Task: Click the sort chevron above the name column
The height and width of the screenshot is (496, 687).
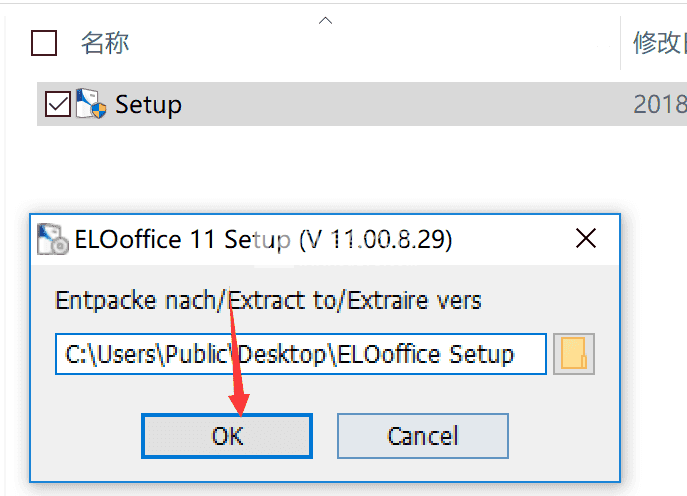Action: point(325,21)
